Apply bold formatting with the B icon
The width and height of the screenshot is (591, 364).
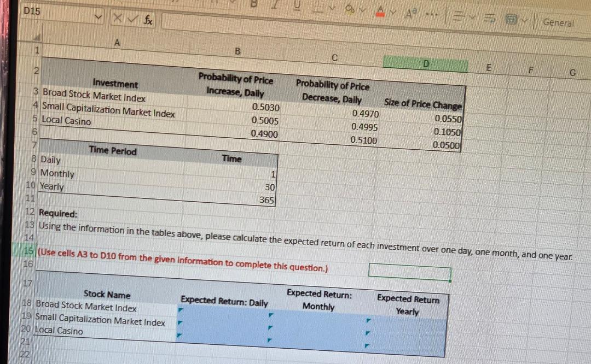[x=254, y=3]
